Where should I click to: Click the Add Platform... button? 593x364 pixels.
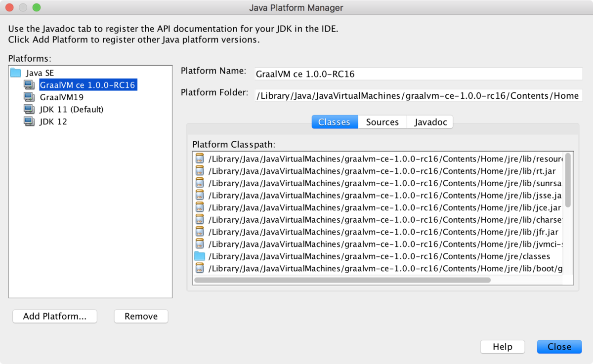tap(55, 317)
